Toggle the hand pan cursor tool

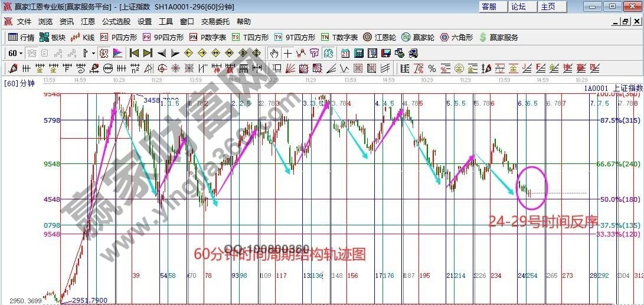(274, 53)
